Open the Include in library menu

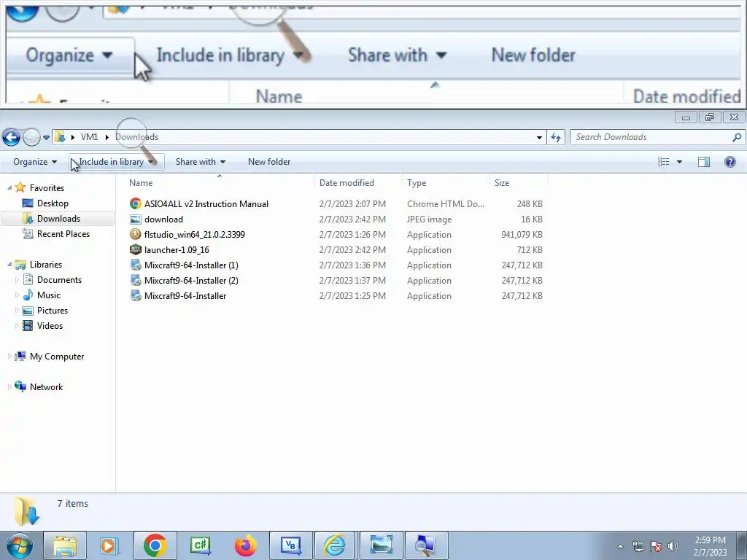(x=117, y=162)
